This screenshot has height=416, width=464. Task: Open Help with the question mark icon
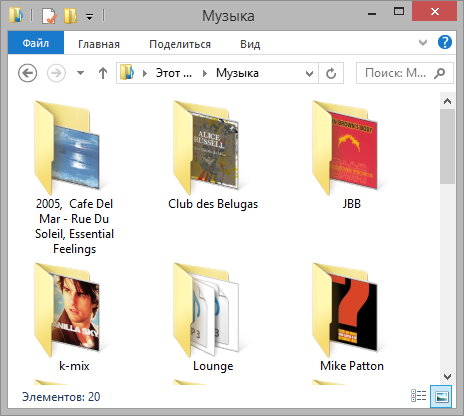pyautogui.click(x=445, y=42)
